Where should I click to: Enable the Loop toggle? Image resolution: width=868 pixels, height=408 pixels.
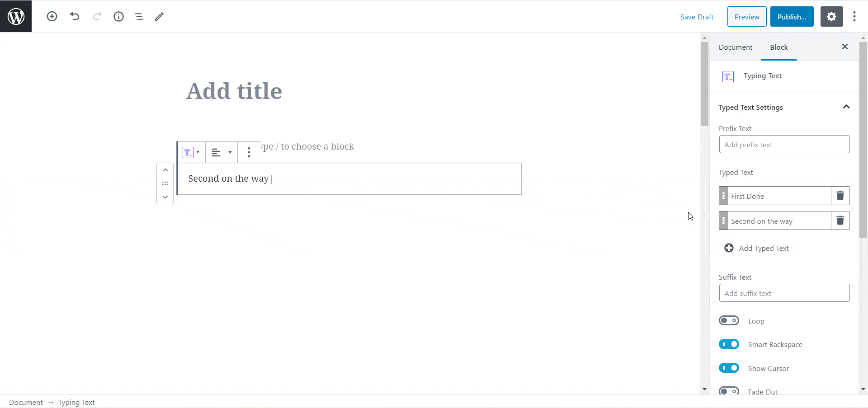tap(729, 321)
